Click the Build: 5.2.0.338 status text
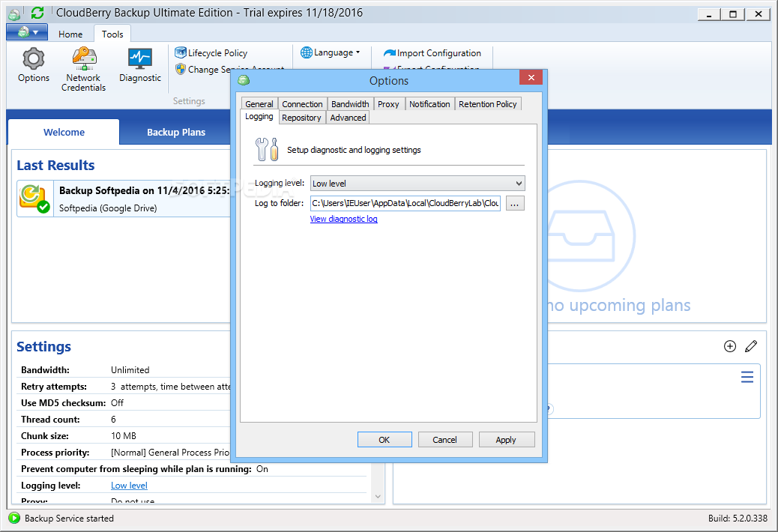The image size is (778, 532). point(738,518)
